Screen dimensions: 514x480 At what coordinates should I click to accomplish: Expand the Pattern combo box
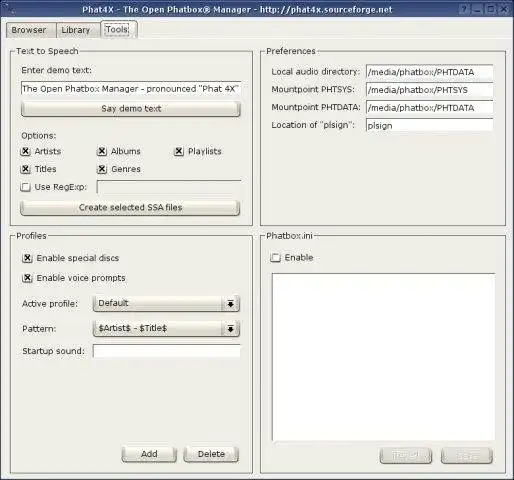[166, 328]
